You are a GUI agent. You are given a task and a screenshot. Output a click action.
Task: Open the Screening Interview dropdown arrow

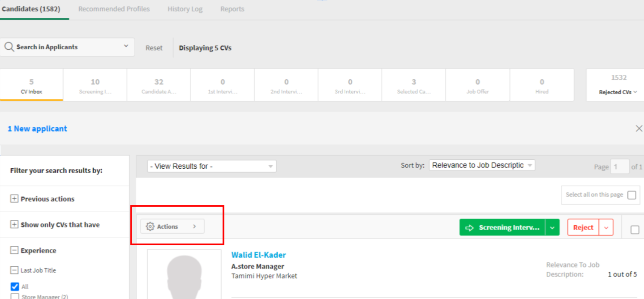tap(552, 228)
